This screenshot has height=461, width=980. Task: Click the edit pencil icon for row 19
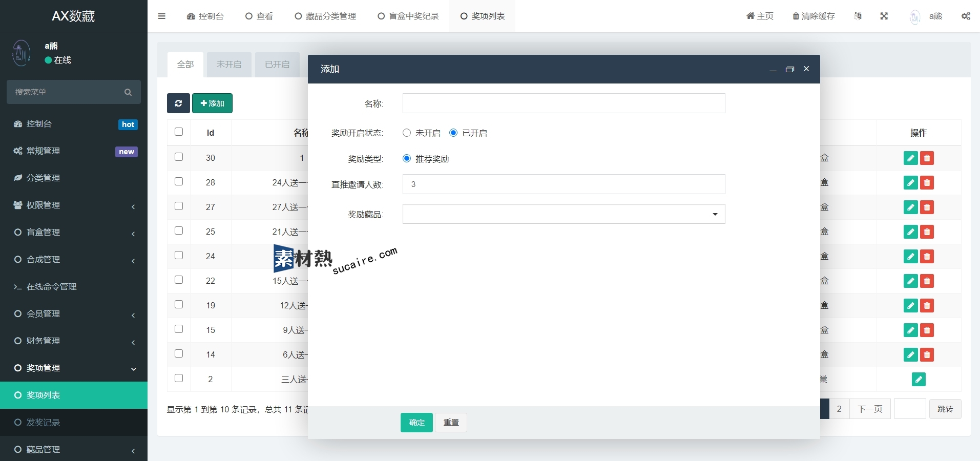(x=910, y=305)
